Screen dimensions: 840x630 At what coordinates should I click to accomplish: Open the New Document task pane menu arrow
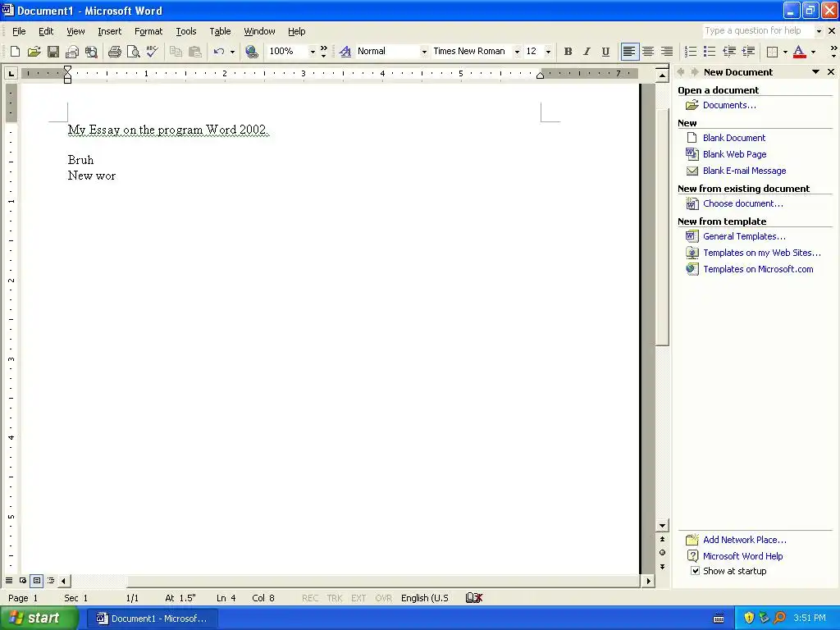click(x=815, y=72)
